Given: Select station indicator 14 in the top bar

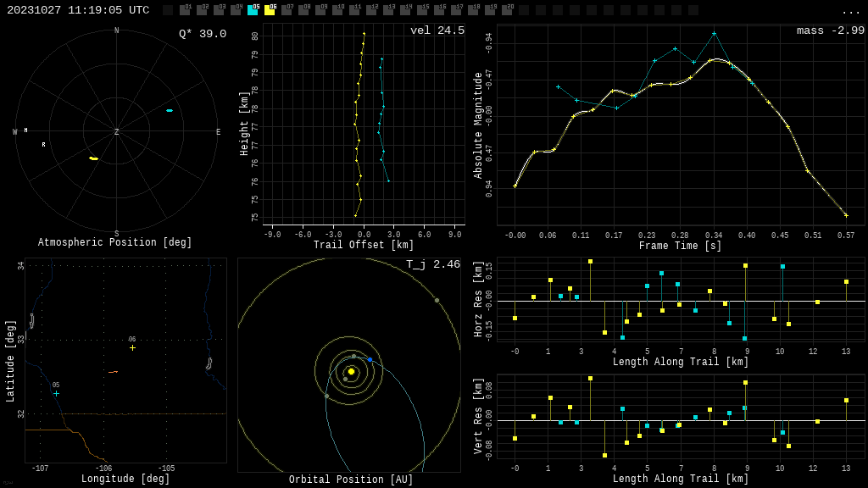Looking at the screenshot, I should (x=405, y=10).
